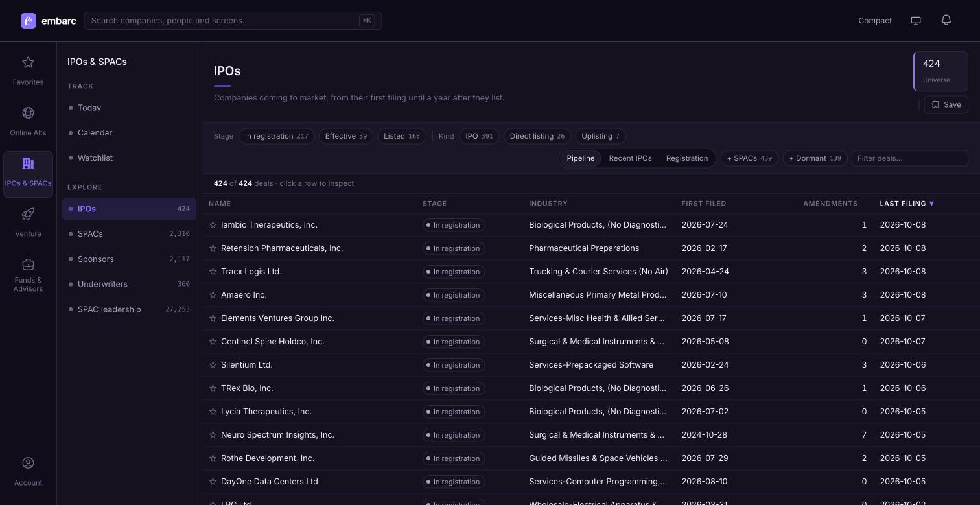The width and height of the screenshot is (980, 505).
Task: Click the Compact density button
Action: (x=875, y=21)
